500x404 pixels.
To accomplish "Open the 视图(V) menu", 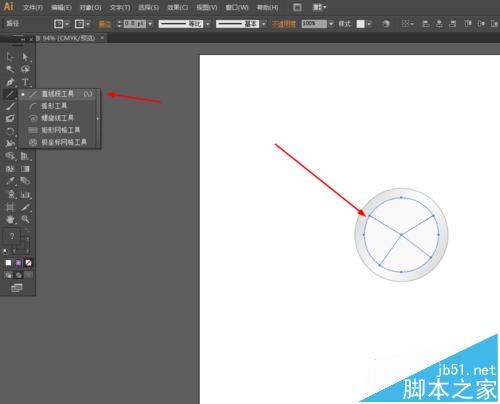I will [x=207, y=7].
